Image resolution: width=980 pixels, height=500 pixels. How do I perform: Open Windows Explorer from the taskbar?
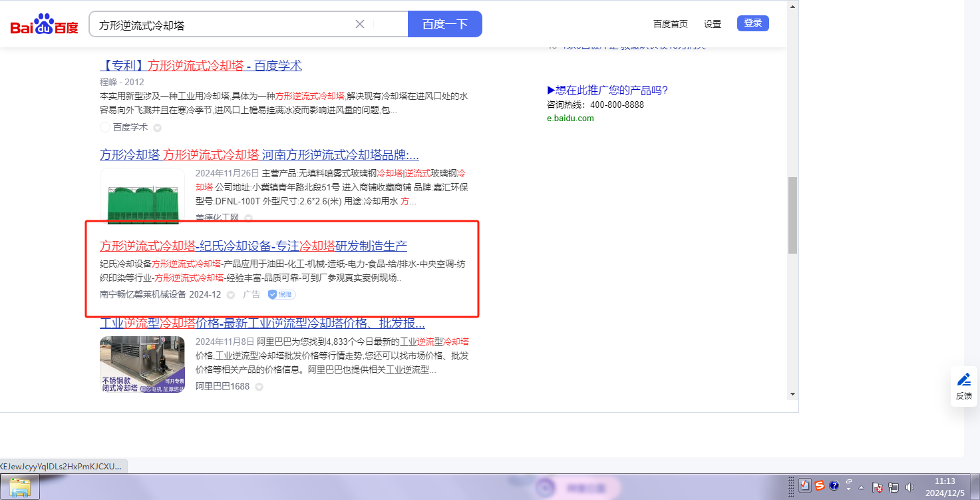coord(20,487)
